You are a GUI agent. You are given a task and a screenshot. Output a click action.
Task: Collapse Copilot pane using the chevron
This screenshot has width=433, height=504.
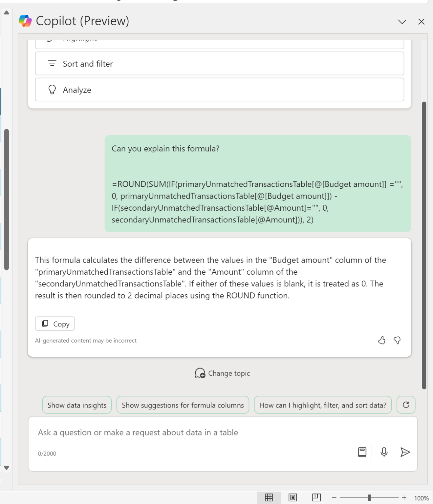[x=402, y=22]
